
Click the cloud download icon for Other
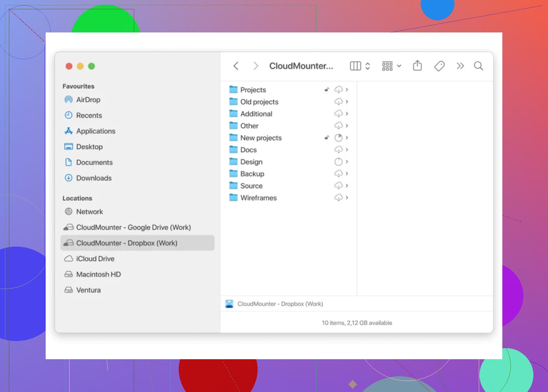pyautogui.click(x=338, y=125)
